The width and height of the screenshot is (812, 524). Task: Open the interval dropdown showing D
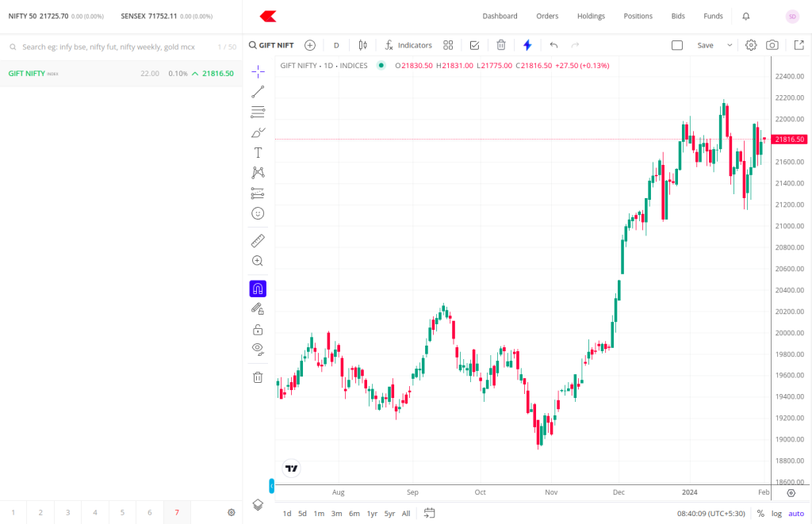click(335, 45)
